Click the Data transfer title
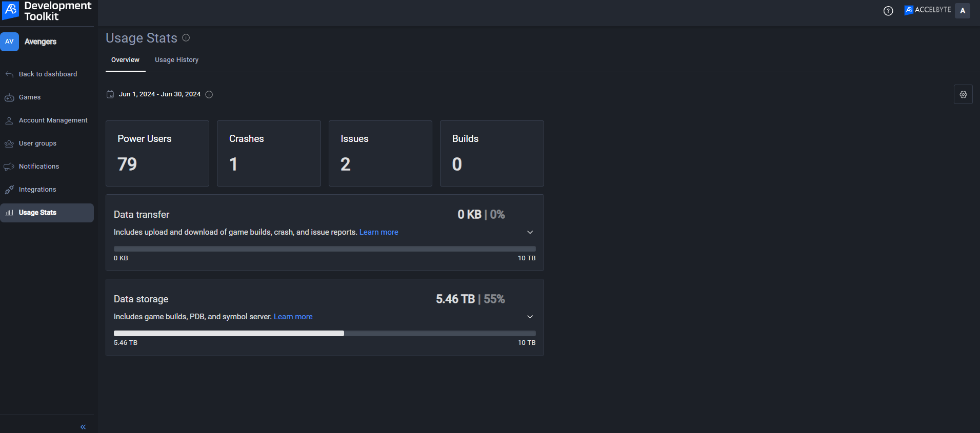 coord(142,215)
